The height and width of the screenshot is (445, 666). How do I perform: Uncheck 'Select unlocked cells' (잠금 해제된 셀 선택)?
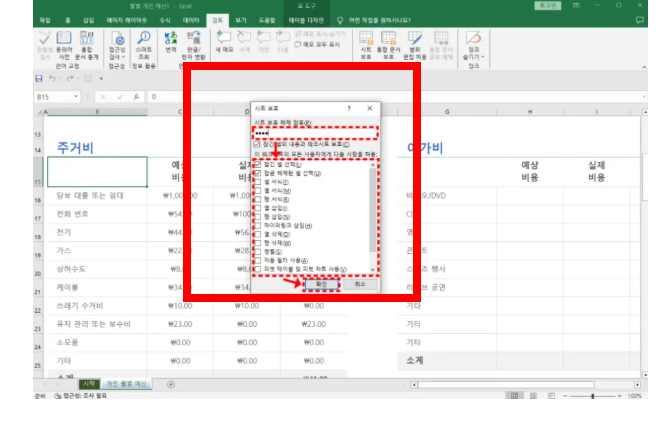257,173
